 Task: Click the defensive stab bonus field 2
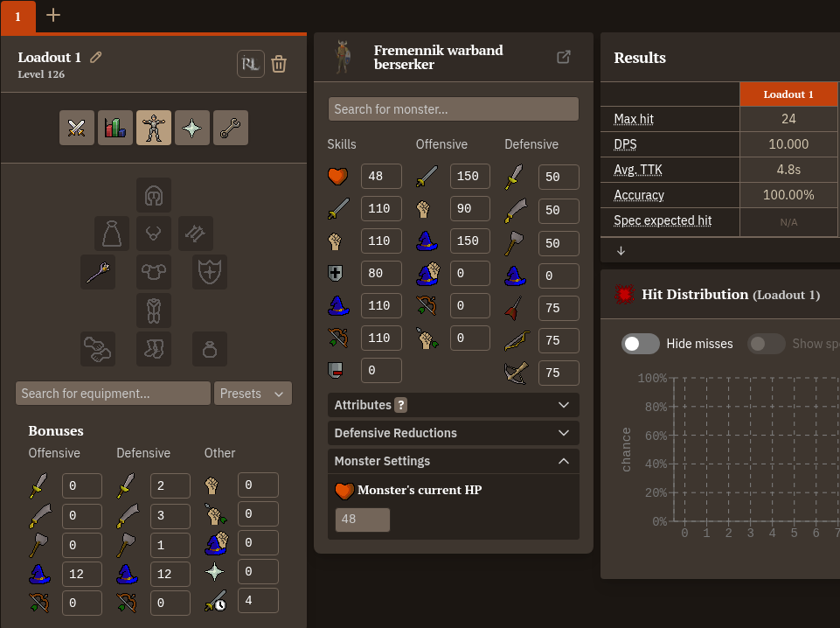pos(170,486)
